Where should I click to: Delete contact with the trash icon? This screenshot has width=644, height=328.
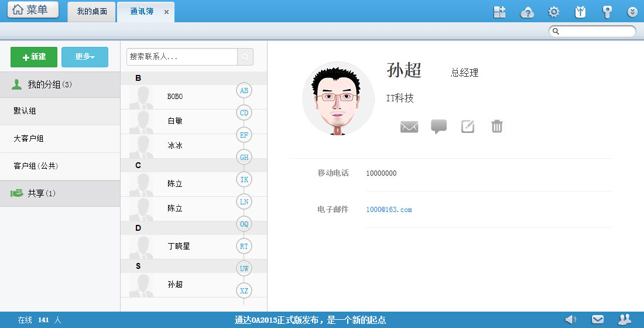(x=497, y=127)
